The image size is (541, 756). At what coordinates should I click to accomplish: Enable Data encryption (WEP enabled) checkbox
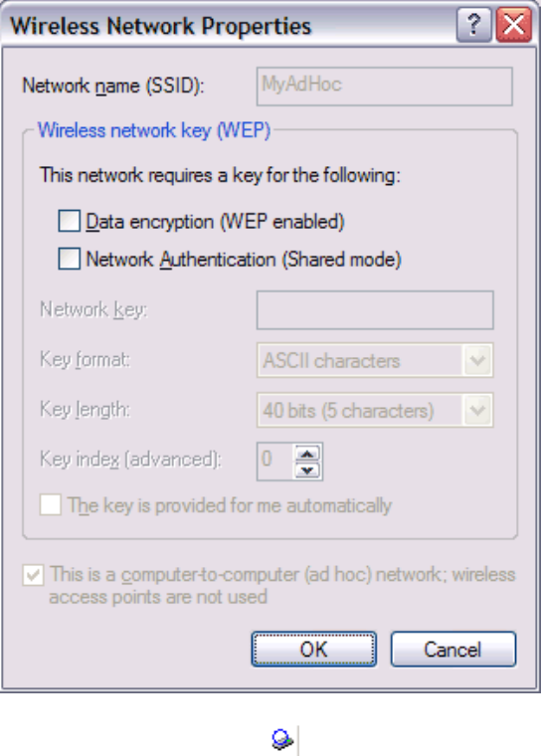tap(70, 221)
